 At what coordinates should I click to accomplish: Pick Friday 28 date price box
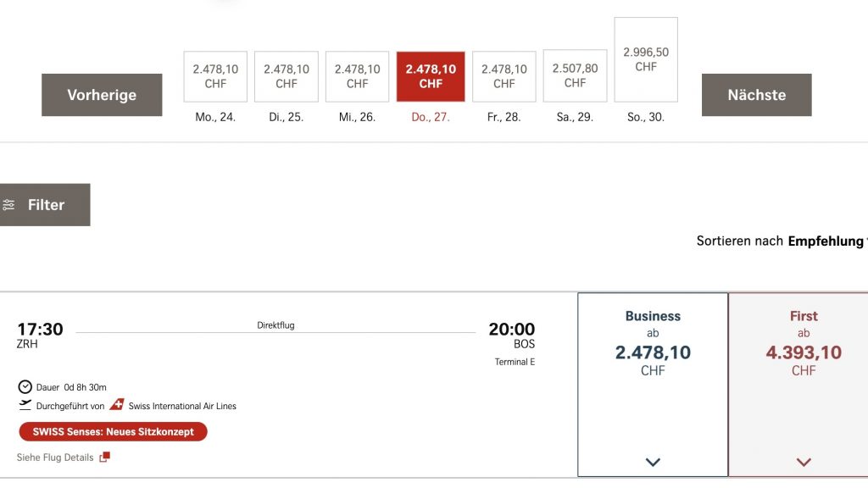[x=504, y=76]
